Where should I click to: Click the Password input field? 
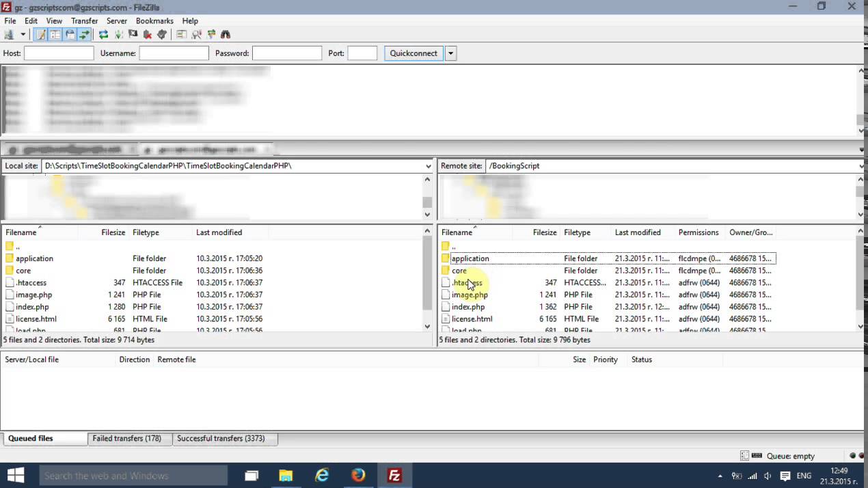click(287, 53)
